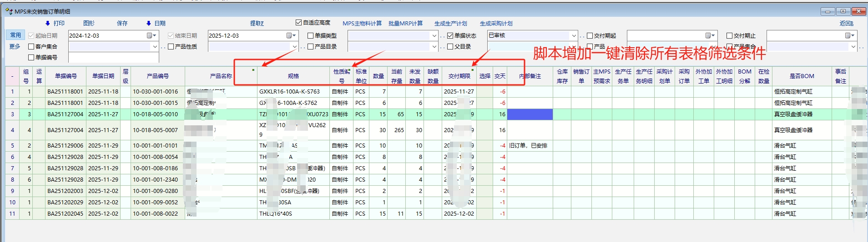The width and height of the screenshot is (868, 242).
Task: Click the blue arrow icon beside 日期
Action: [148, 23]
